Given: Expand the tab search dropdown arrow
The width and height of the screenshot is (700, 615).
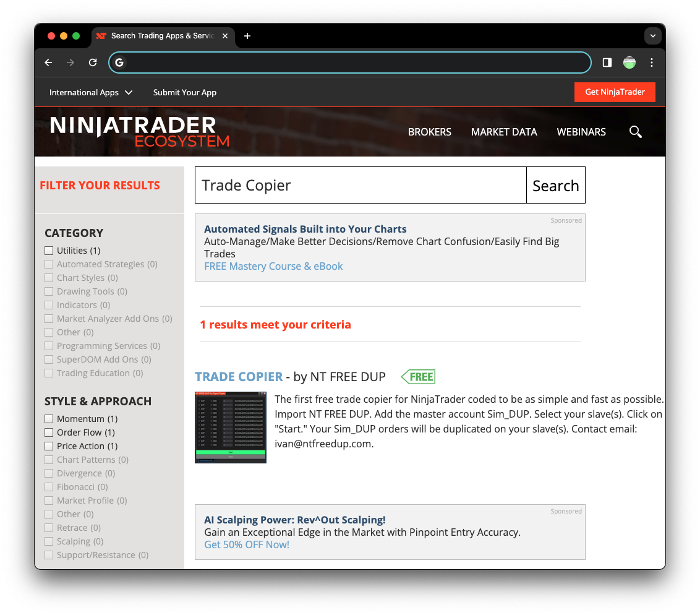Looking at the screenshot, I should pos(652,36).
